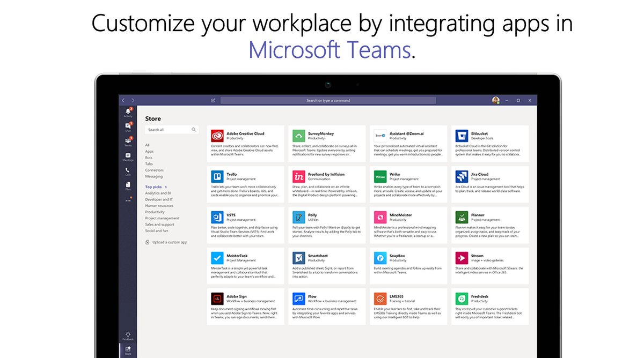The image size is (644, 358).
Task: Click the Freehand by InVision icon
Action: (x=298, y=176)
